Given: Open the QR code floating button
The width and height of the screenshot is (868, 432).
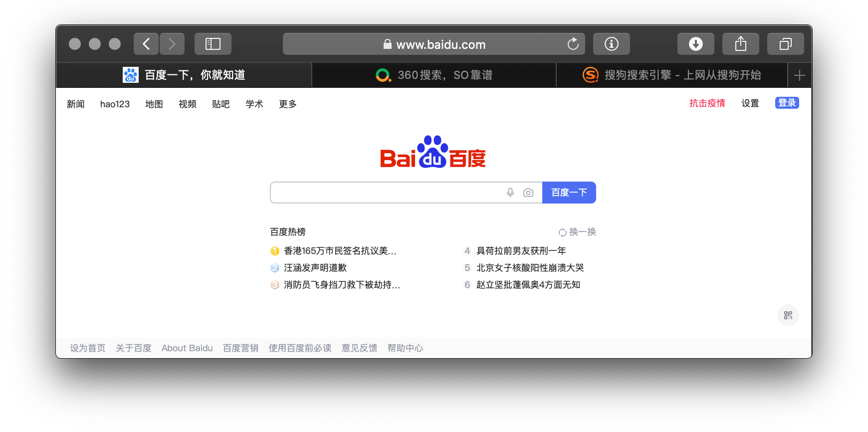Looking at the screenshot, I should (x=788, y=315).
